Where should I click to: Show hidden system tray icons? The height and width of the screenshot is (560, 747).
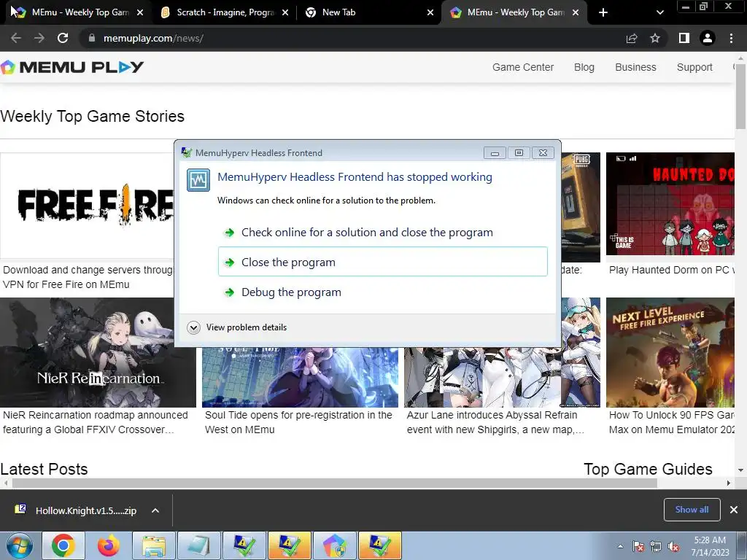pos(620,546)
